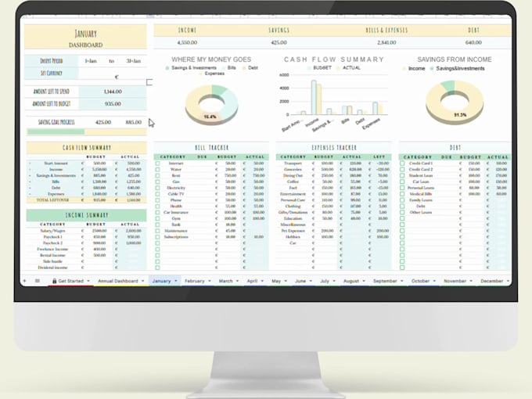Go to the May sheet

276,281
